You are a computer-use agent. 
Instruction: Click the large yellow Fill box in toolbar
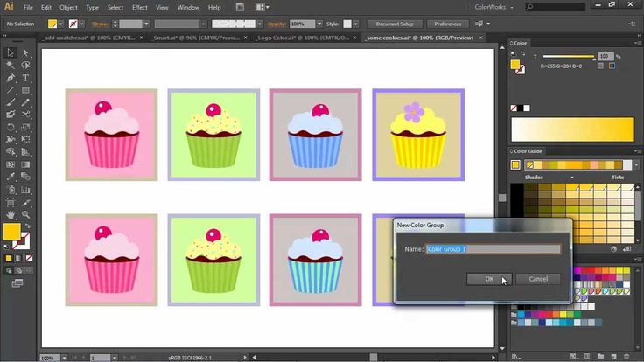point(11,232)
